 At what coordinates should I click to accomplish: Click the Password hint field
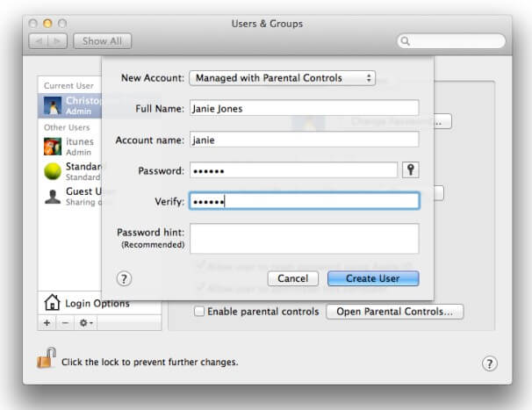point(304,238)
